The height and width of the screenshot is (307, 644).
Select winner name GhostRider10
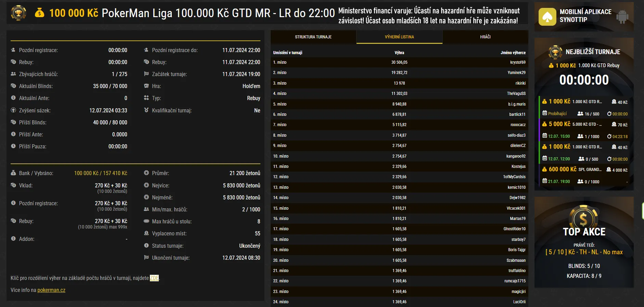(x=515, y=229)
